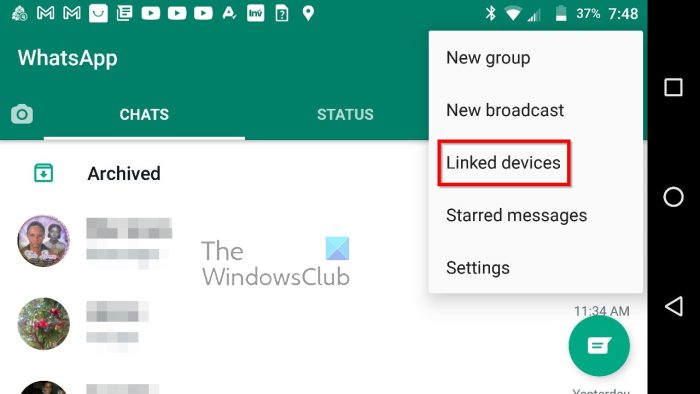Tap the green new chat button
The width and height of the screenshot is (700, 394).
599,346
